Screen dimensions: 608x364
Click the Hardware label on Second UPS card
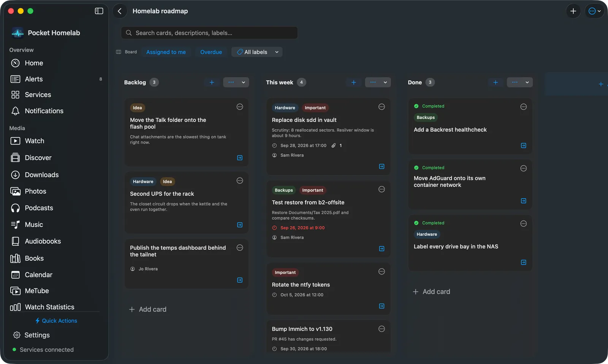(143, 182)
